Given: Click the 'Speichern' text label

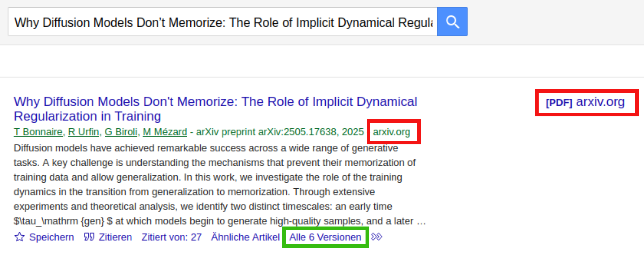Looking at the screenshot, I should pyautogui.click(x=52, y=237).
